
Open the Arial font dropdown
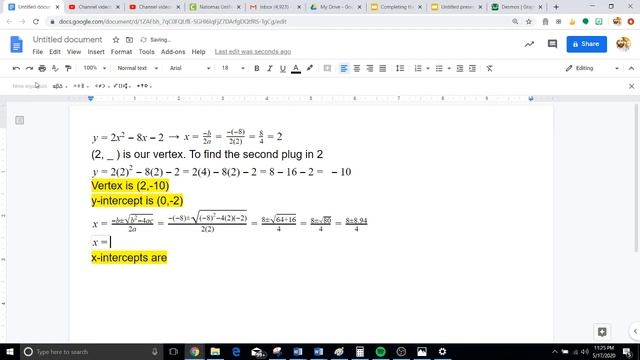pos(190,68)
